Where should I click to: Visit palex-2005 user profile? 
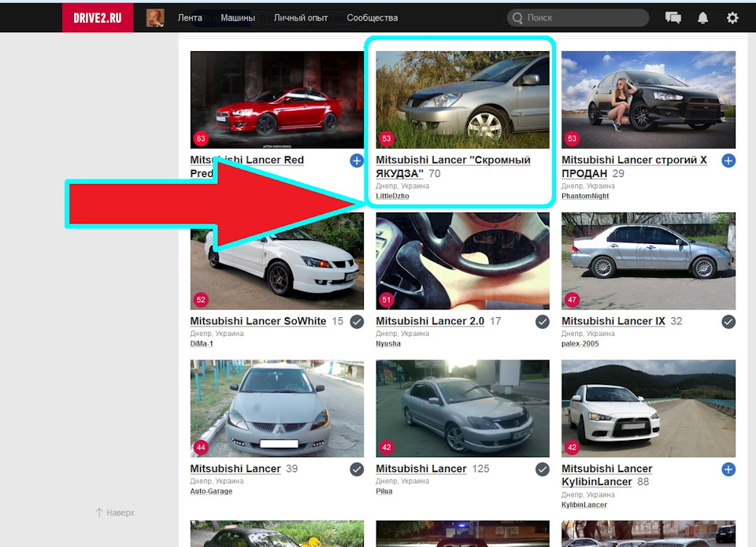click(x=580, y=344)
